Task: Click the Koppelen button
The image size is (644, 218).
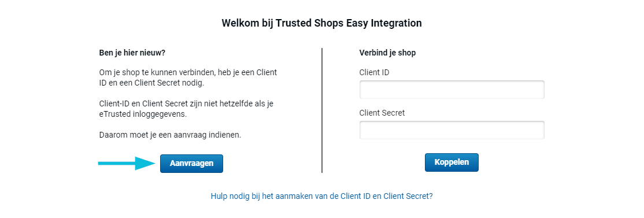Action: (451, 162)
